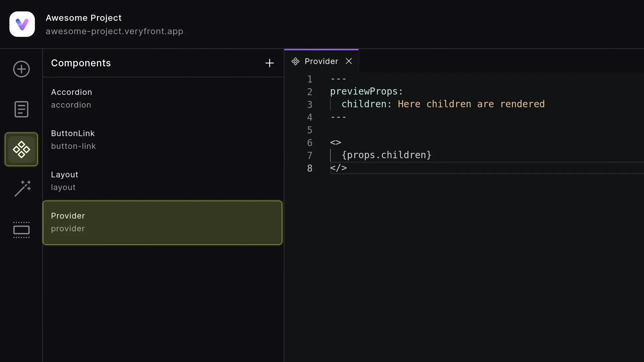Add a new component with the plus button
The height and width of the screenshot is (362, 644).
270,63
